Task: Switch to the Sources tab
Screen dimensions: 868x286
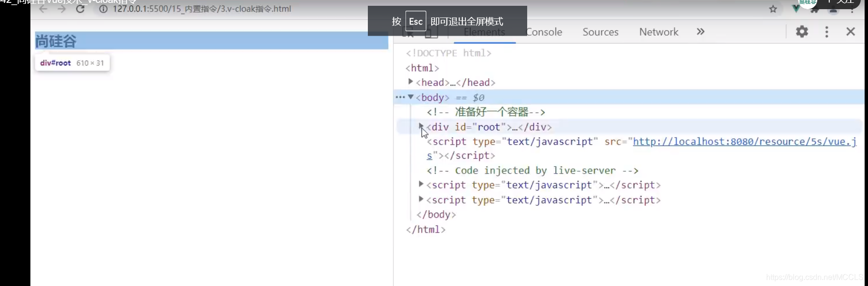Action: pos(601,32)
